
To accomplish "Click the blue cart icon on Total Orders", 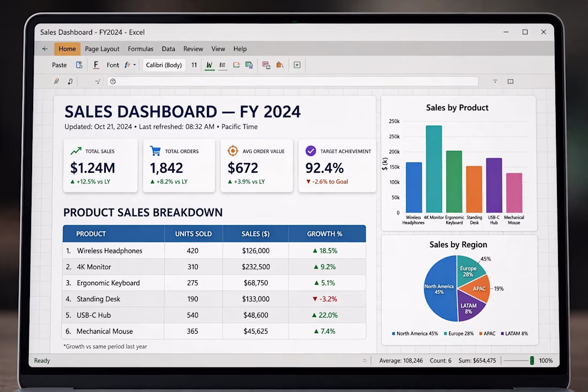I will coord(155,151).
